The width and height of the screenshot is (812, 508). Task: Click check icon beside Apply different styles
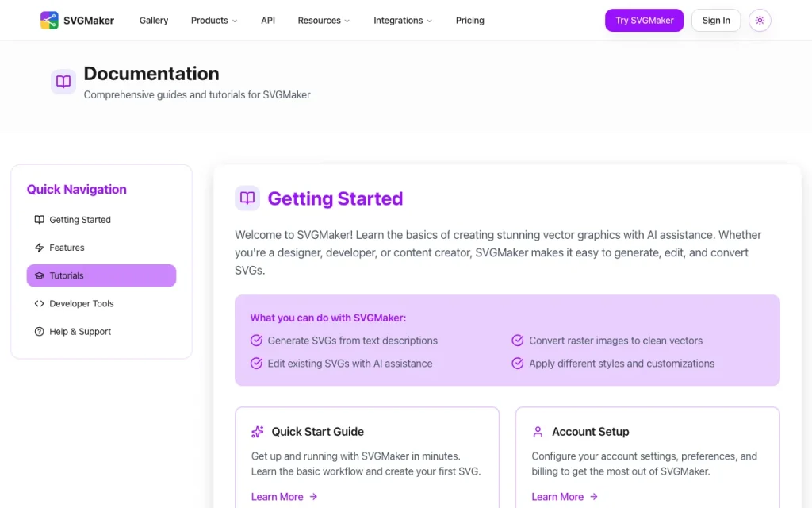pyautogui.click(x=517, y=364)
